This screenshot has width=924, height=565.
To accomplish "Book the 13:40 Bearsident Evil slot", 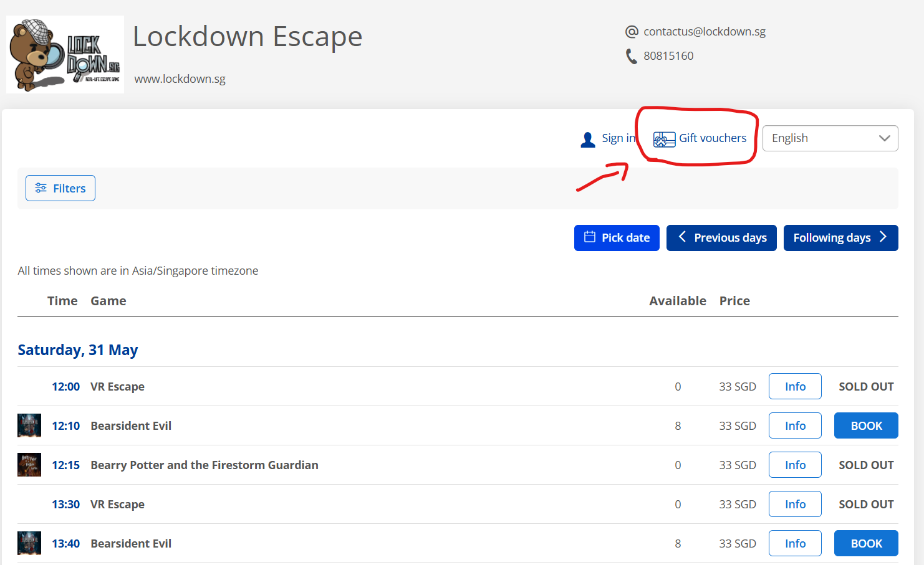I will tap(866, 543).
